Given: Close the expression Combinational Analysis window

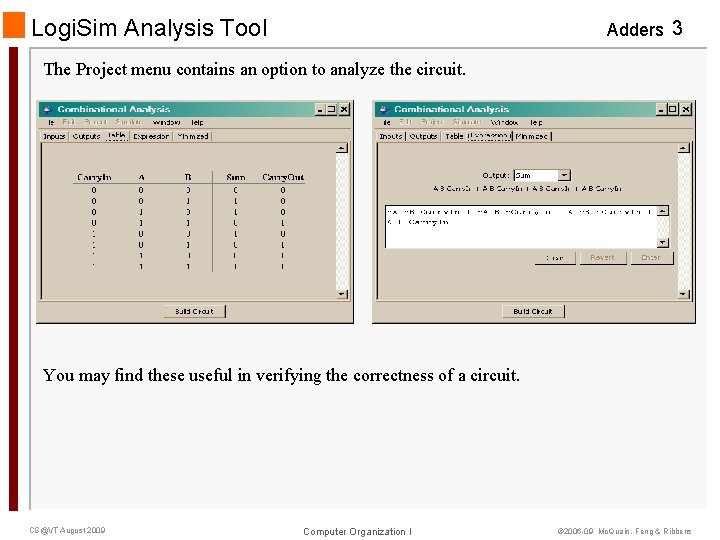Looking at the screenshot, I should 686,109.
